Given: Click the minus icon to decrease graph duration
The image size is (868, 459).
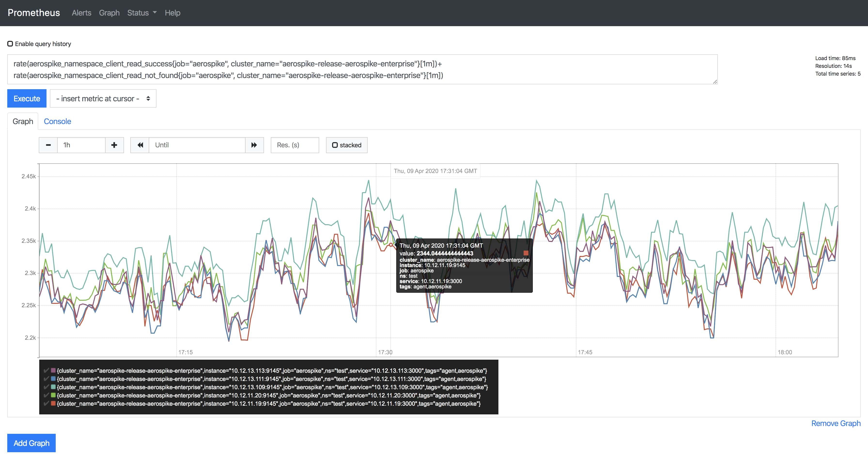Looking at the screenshot, I should [x=48, y=145].
